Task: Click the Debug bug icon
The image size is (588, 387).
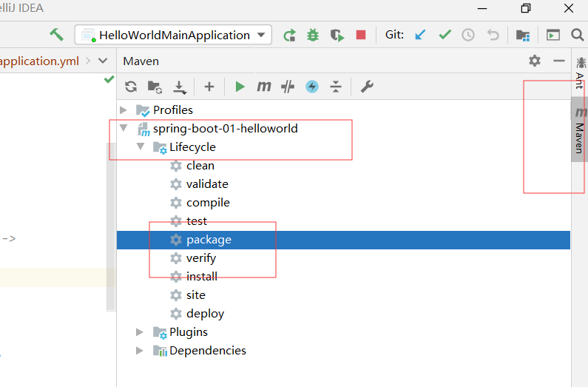Action: tap(313, 35)
